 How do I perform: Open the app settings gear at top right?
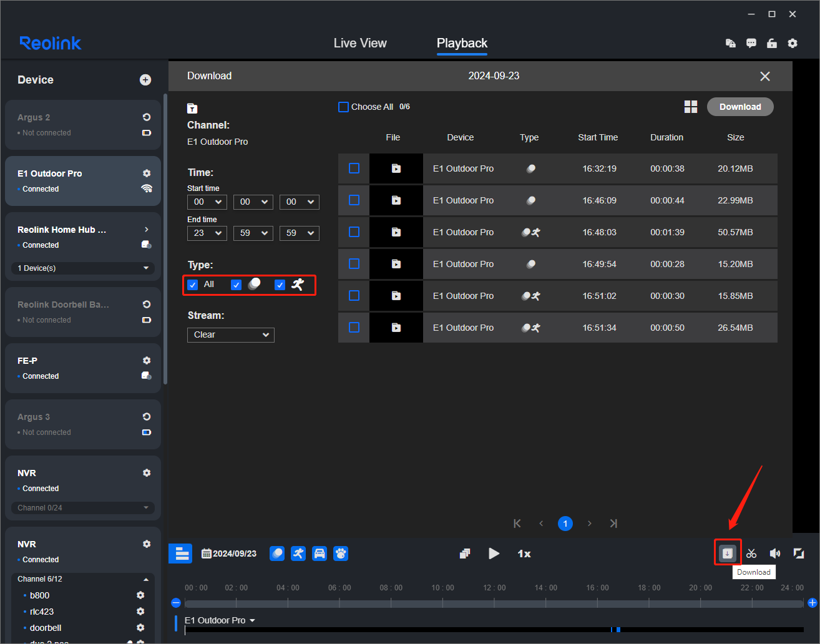pos(793,43)
